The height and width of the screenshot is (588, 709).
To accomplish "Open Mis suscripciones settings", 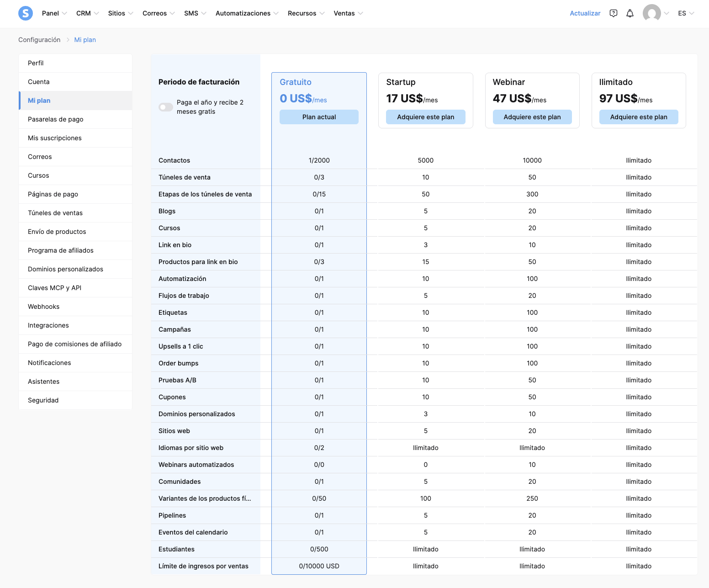I will 75,138.
